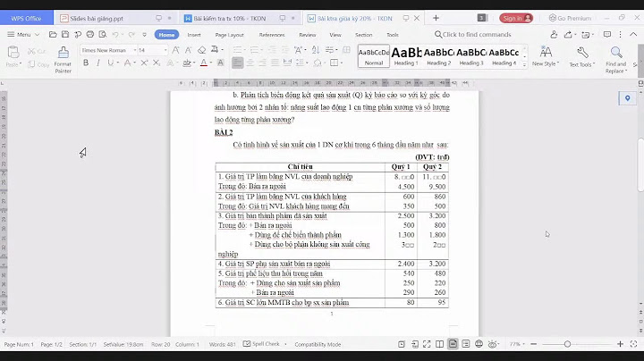The height and width of the screenshot is (361, 644).
Task: Click fit-to-window icon beside zoom plus
Action: (x=634, y=344)
